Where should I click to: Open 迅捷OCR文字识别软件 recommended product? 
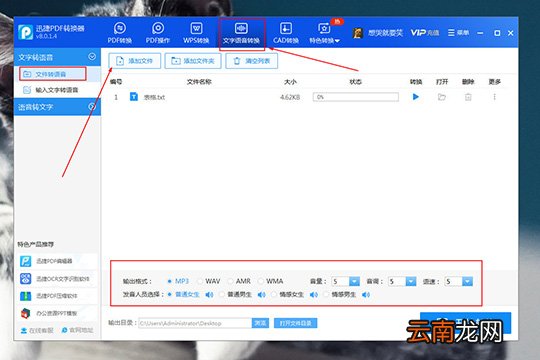click(x=57, y=278)
